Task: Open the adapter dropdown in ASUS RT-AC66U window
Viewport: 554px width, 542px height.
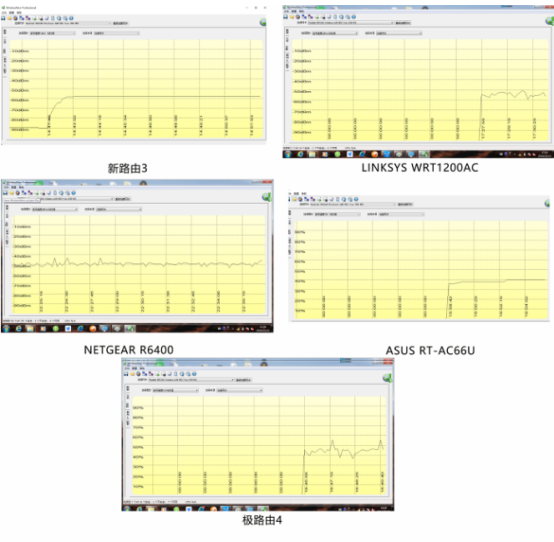Action: (x=353, y=205)
